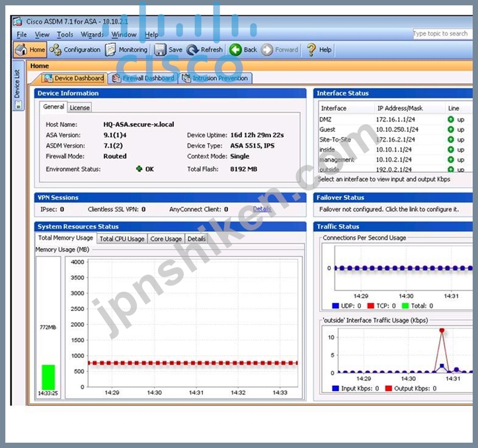Click the Help question mark icon
This screenshot has height=448, width=478.
pos(311,50)
